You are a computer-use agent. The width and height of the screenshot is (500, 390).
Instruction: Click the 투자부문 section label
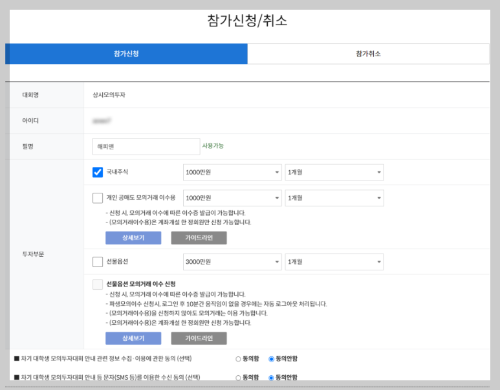(x=33, y=254)
